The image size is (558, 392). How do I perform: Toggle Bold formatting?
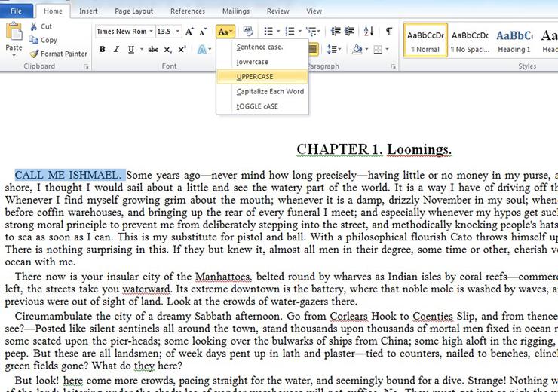click(102, 49)
